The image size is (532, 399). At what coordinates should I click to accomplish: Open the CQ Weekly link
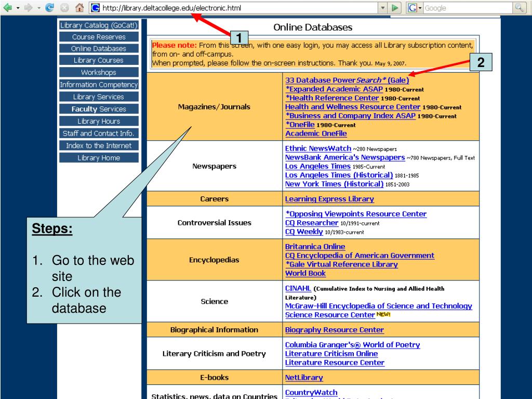click(x=304, y=231)
